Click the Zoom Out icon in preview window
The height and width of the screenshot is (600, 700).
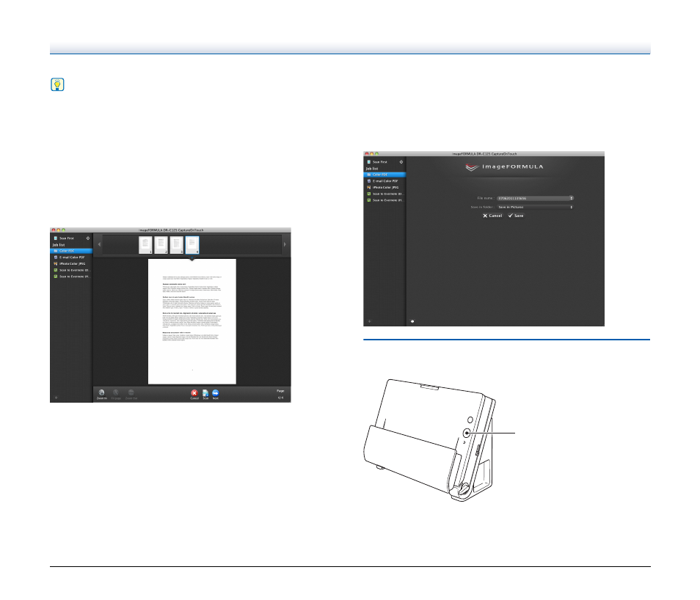coord(131,394)
